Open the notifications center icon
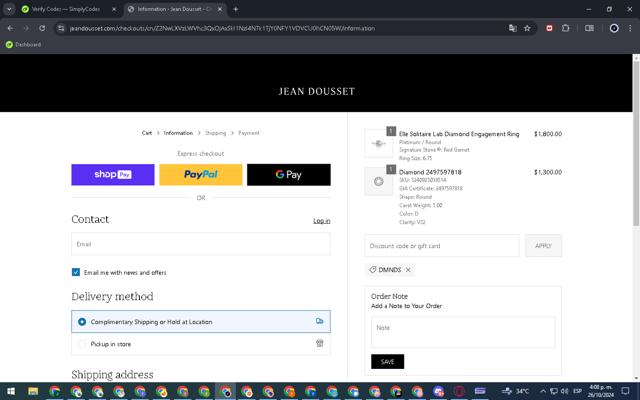The width and height of the screenshot is (640, 400). point(625,391)
